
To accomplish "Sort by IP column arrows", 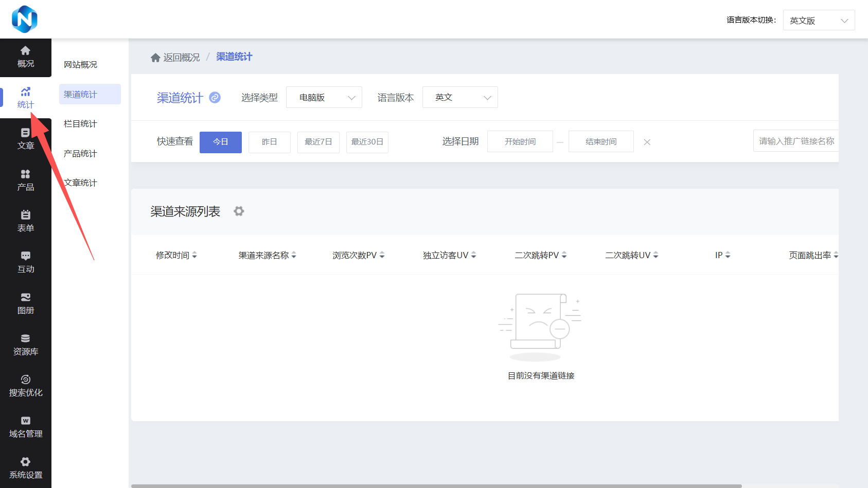I will coord(728,255).
